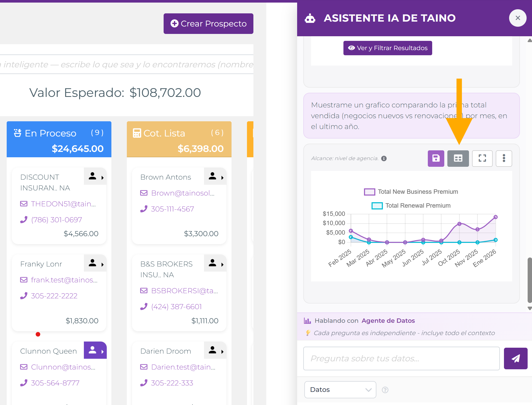This screenshot has width=532, height=405.
Task: Close the Asistente IA de Taino panel
Action: pos(518,18)
